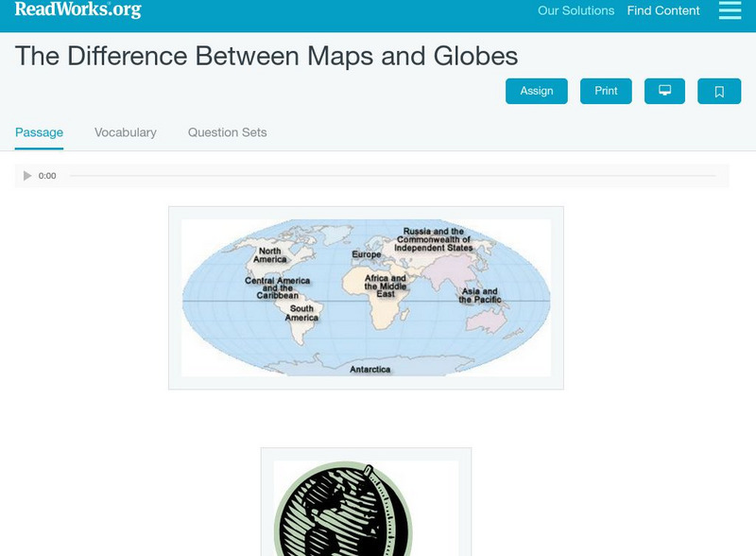This screenshot has height=556, width=756.
Task: Open the Question Sets tab
Action: coord(228,132)
